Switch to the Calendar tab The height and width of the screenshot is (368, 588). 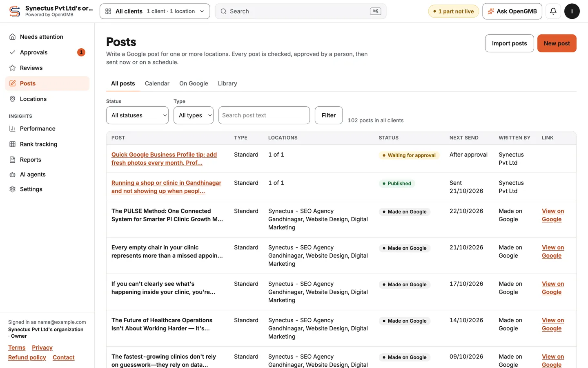[x=157, y=83]
